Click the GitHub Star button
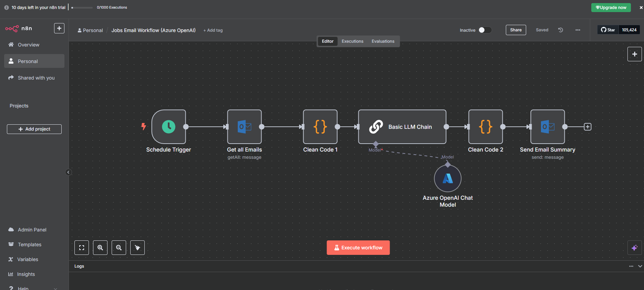 (x=608, y=30)
